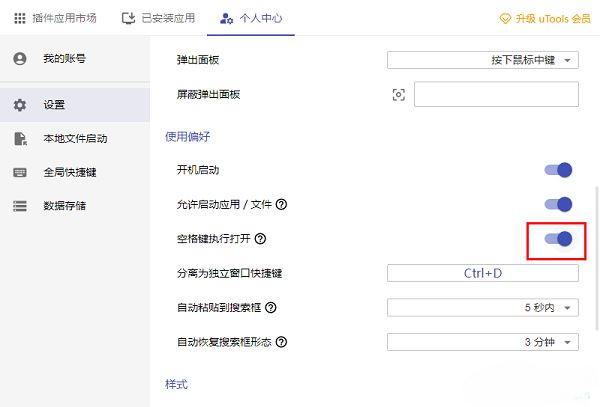Open 数据存储 sidebar item
600x407 pixels.
[75, 206]
